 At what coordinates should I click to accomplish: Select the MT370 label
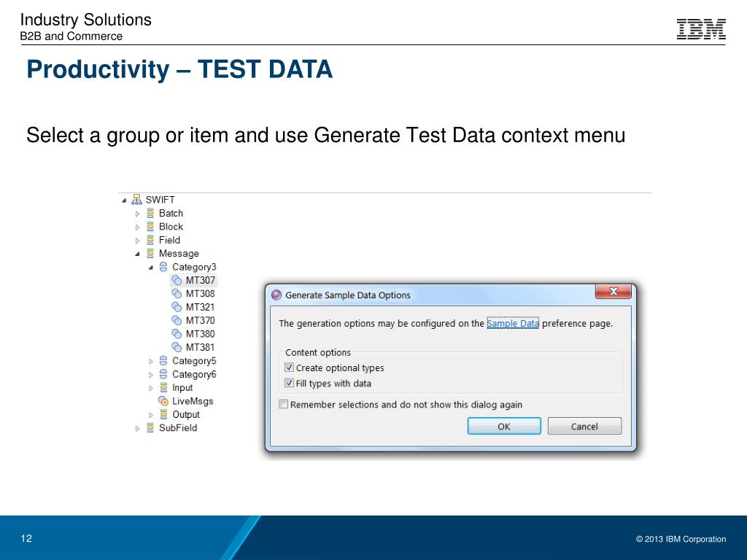[200, 321]
